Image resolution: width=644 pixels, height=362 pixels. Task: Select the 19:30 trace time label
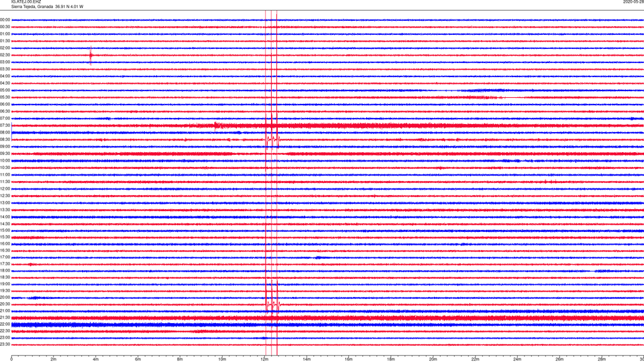click(x=5, y=290)
